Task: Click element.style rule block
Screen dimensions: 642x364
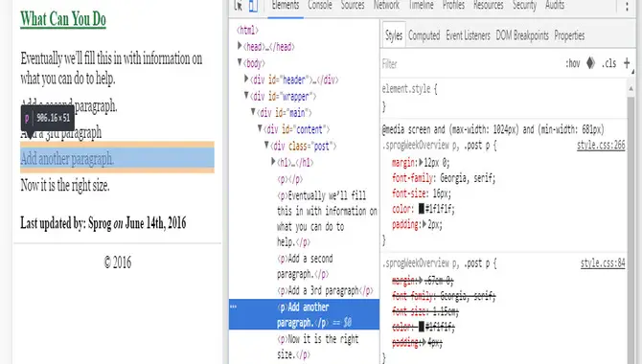Action: click(x=504, y=98)
